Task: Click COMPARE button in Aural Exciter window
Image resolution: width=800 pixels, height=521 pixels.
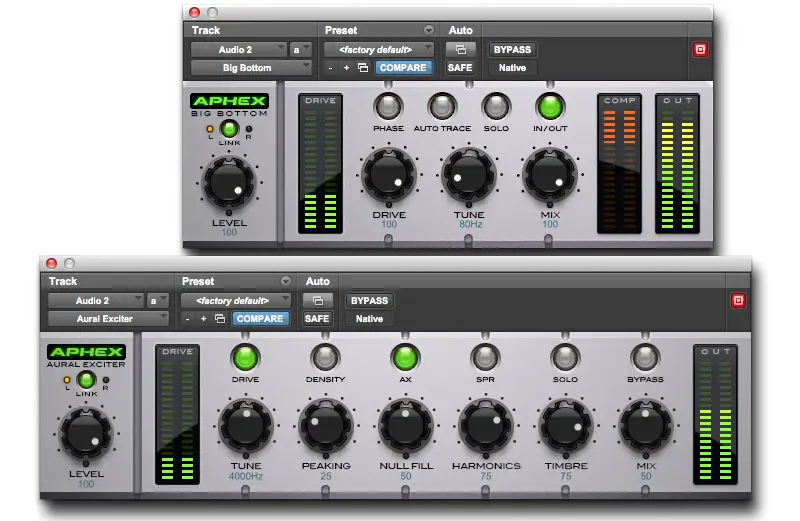Action: pyautogui.click(x=260, y=318)
